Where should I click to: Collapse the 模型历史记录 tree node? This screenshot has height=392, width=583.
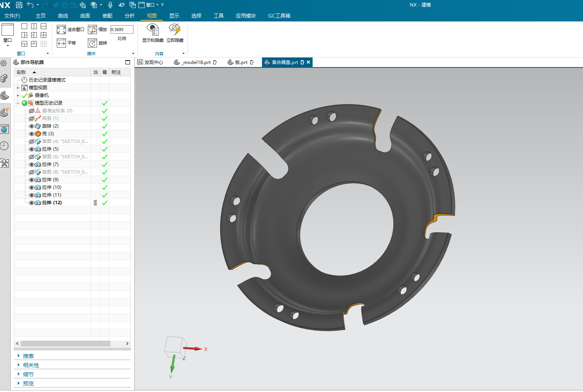click(18, 103)
